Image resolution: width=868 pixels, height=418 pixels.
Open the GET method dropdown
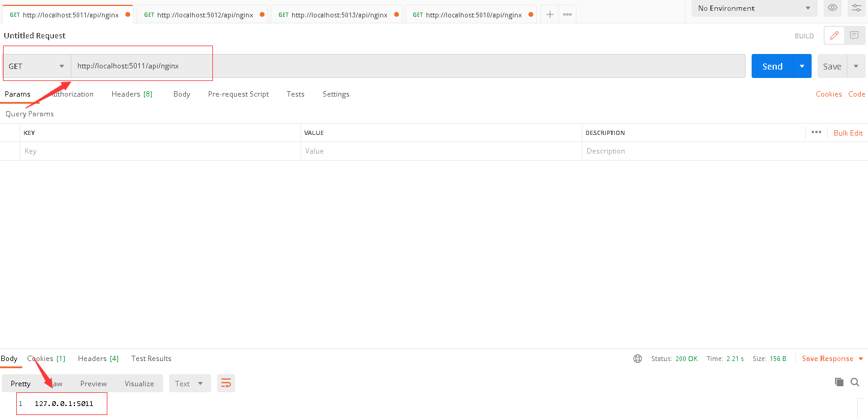coord(37,66)
